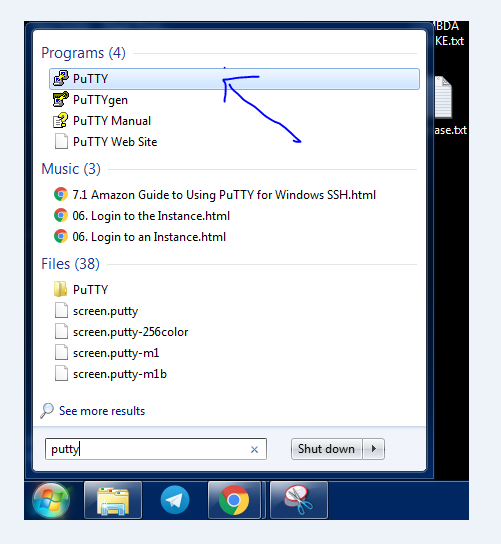Expand the Shut down options arrow
The height and width of the screenshot is (544, 501).
[x=374, y=449]
